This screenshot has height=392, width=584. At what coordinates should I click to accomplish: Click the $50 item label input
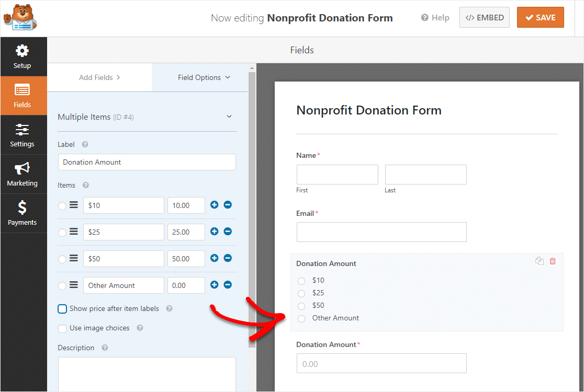123,259
